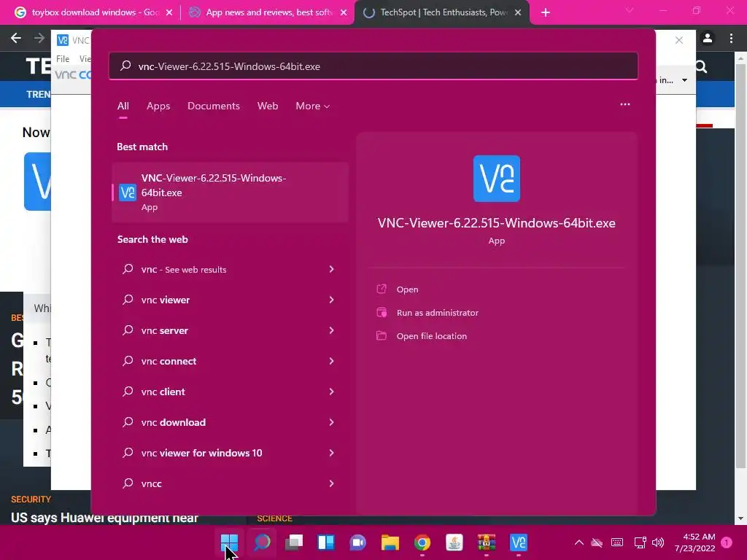Choose Run as administrator
The width and height of the screenshot is (747, 560).
click(x=438, y=312)
